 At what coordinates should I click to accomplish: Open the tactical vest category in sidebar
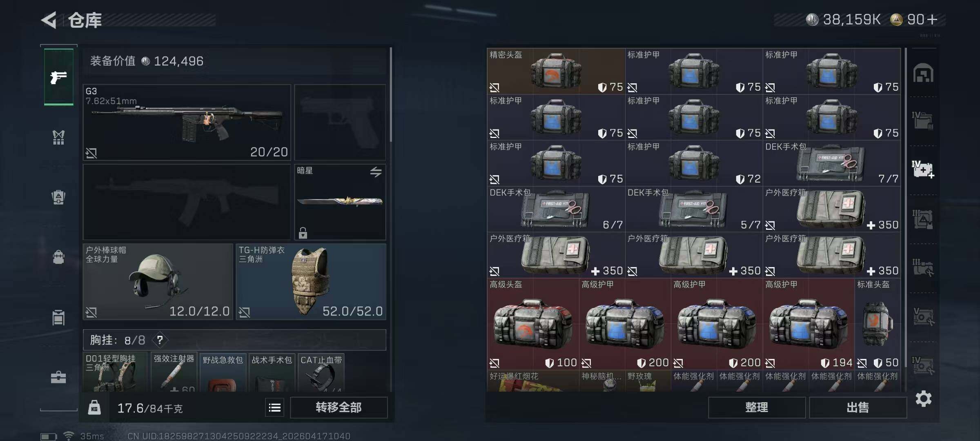click(58, 137)
